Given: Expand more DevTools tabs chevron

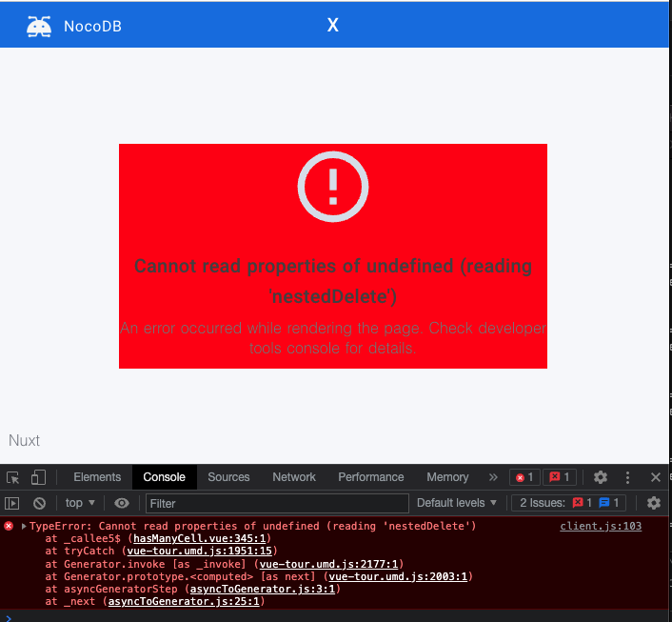Looking at the screenshot, I should (493, 477).
